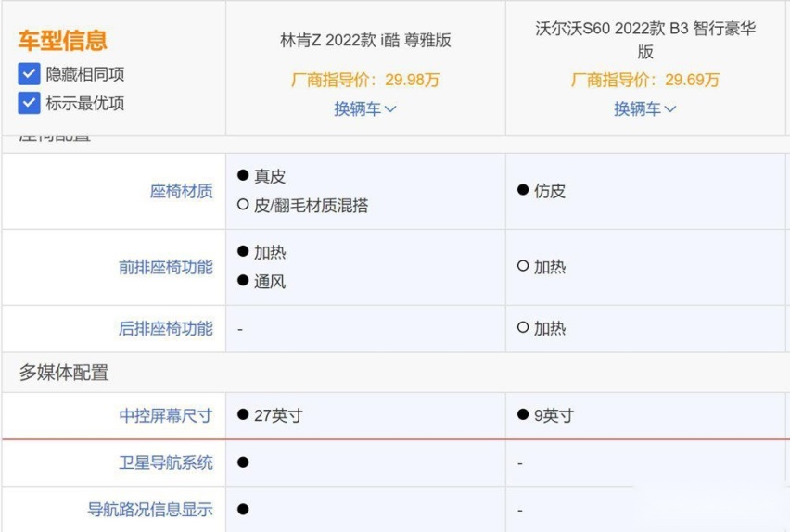Click 沃尔沃S60's optional 加热 in 后排座椅功能
790x532 pixels.
pos(542,328)
